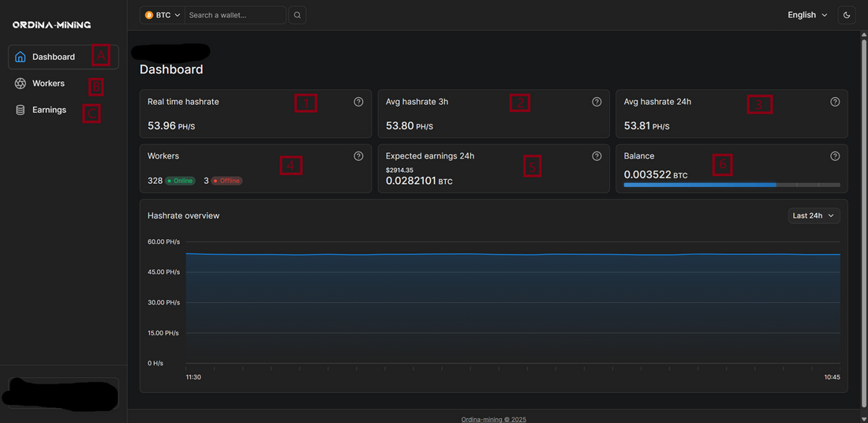Click the orange Bitcoin coin icon
The image size is (868, 423).
coord(149,16)
